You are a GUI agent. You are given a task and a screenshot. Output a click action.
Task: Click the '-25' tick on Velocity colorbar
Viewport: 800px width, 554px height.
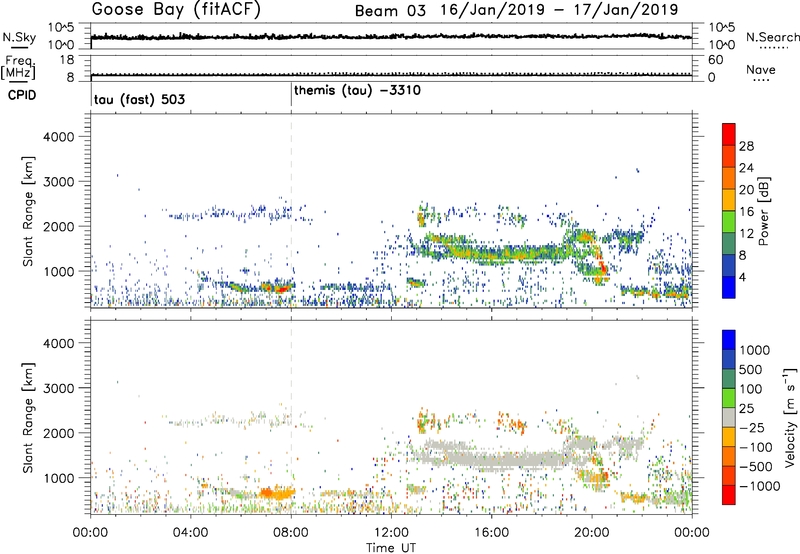752,427
